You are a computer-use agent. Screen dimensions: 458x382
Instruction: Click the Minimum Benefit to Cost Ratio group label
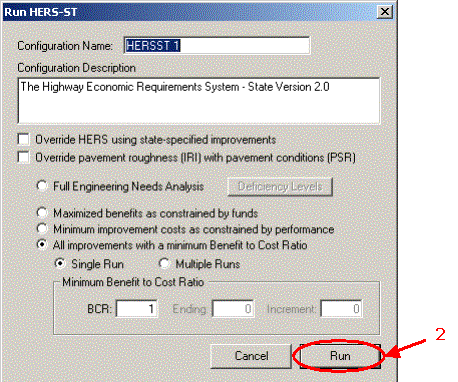[133, 282]
